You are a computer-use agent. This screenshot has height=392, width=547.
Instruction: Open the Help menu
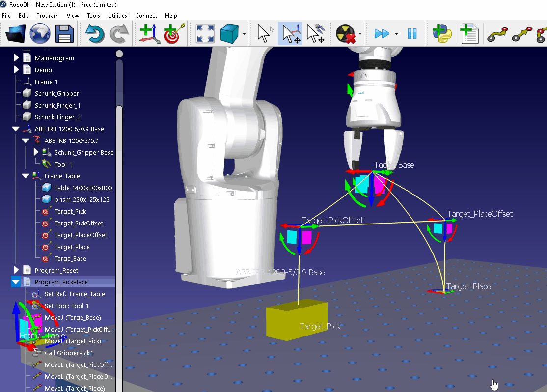pos(171,16)
